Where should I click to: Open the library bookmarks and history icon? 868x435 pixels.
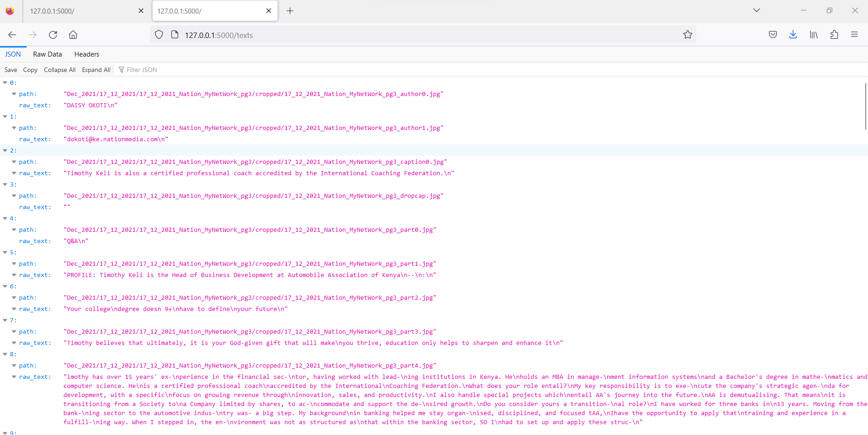814,35
